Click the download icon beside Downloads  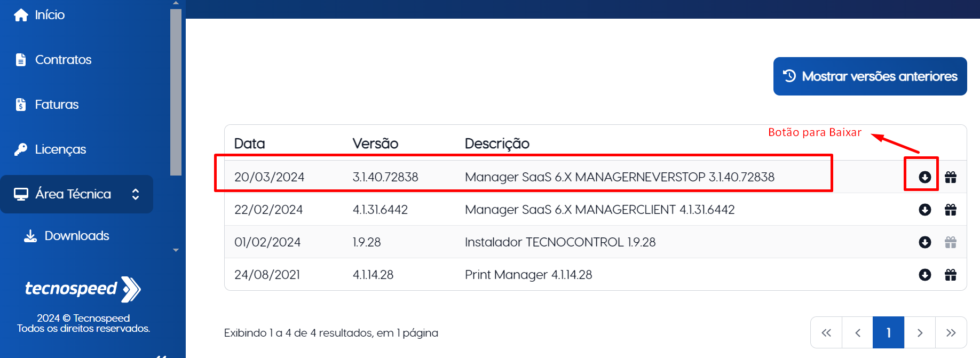pyautogui.click(x=30, y=236)
